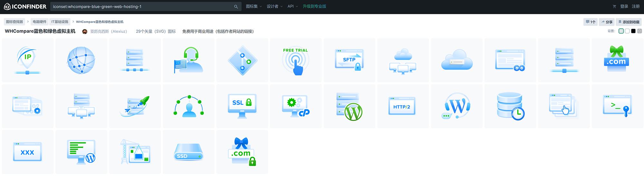This screenshot has width=644, height=178.
Task: Click the 升级到专业版 link
Action: click(314, 6)
